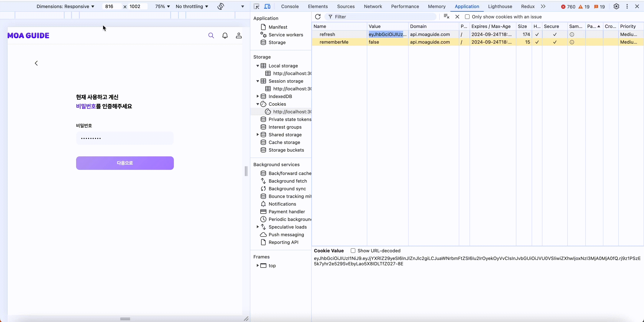
Task: Click the rotate viewport icon
Action: pos(220,7)
